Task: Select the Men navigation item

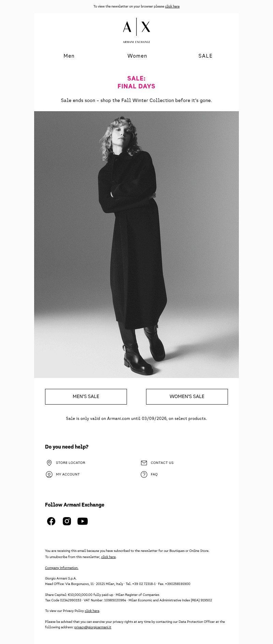Action: [69, 56]
